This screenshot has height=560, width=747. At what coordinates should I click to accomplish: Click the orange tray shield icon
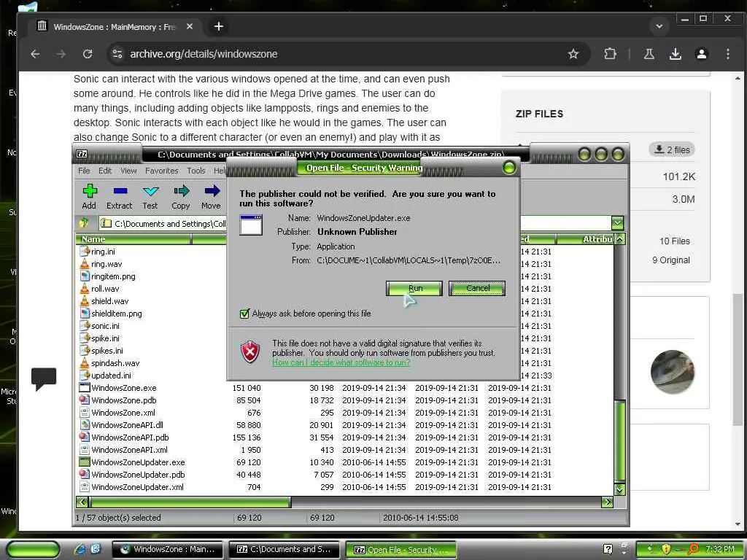point(665,549)
